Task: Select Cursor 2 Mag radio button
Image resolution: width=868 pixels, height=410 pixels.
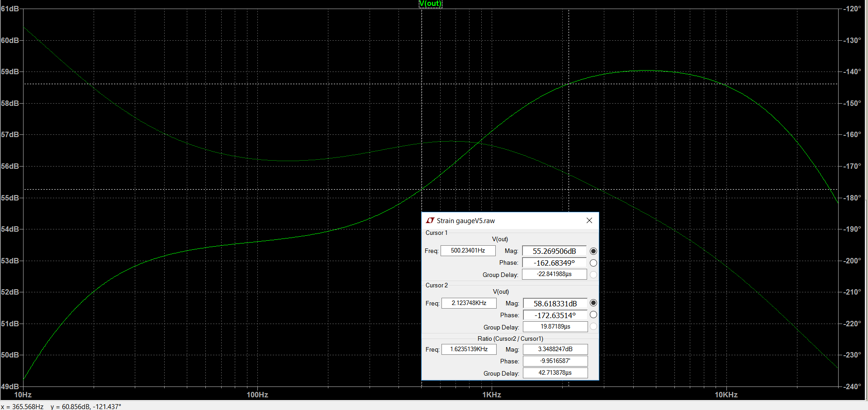Action: coord(593,303)
